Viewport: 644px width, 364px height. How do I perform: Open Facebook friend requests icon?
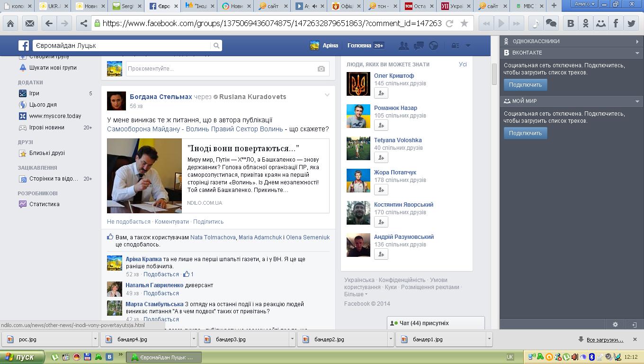click(404, 45)
